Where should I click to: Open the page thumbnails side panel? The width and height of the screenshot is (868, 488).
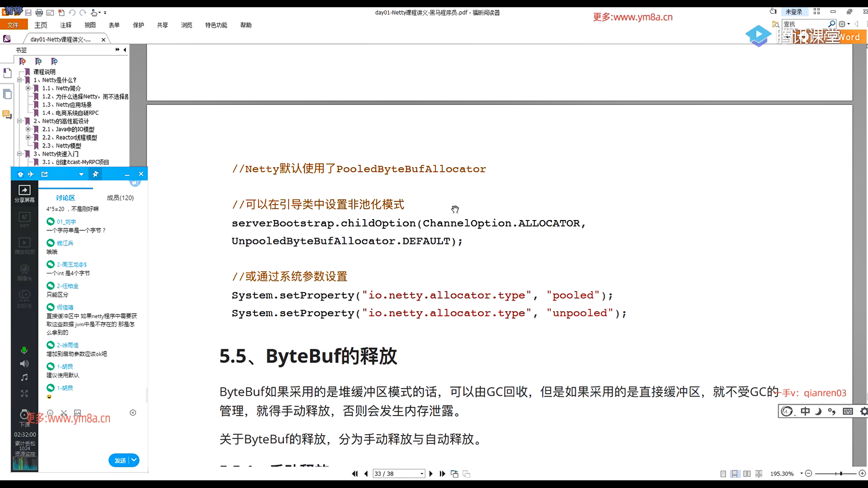coord(7,94)
